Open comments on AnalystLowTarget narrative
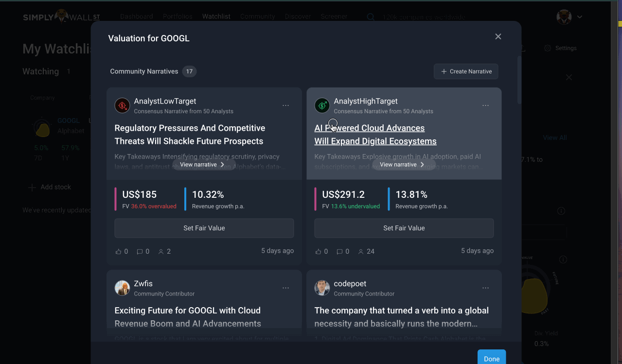This screenshot has width=622, height=364. point(143,251)
